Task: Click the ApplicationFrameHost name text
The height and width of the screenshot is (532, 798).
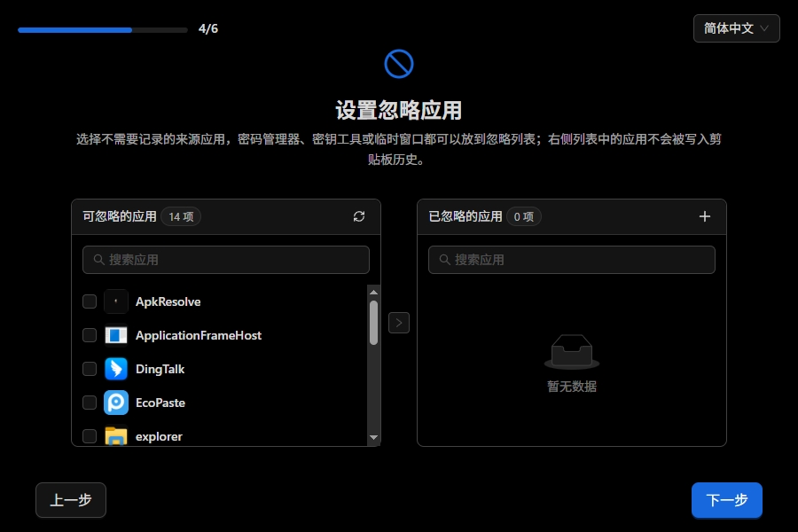Action: (x=199, y=335)
